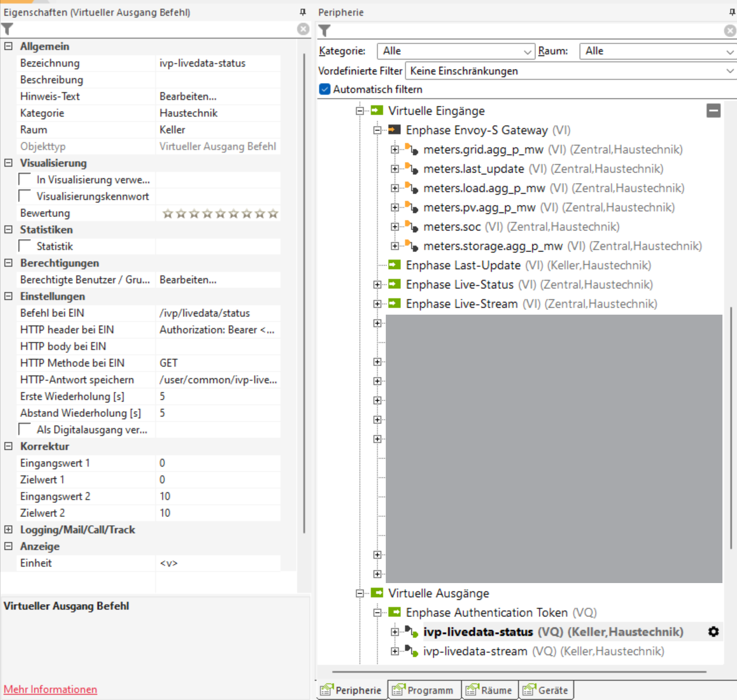The image size is (737, 700).
Task: Click the Einheit value field
Action: click(217, 563)
